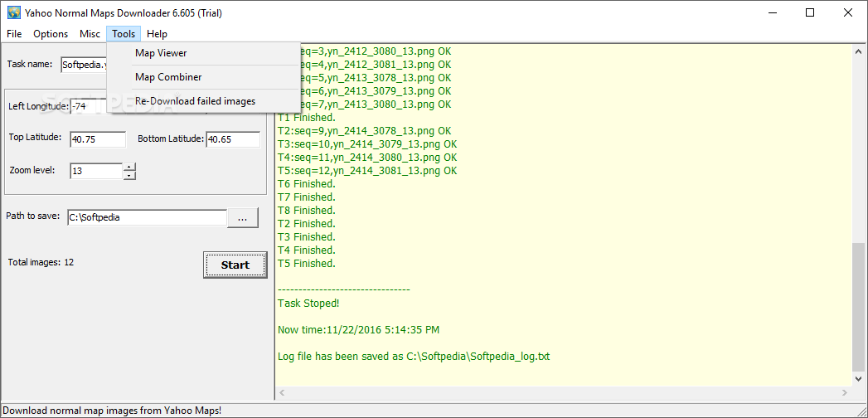Close the Yahoo Normal Maps Downloader window
Screen dimensions: 868x418
click(x=847, y=12)
